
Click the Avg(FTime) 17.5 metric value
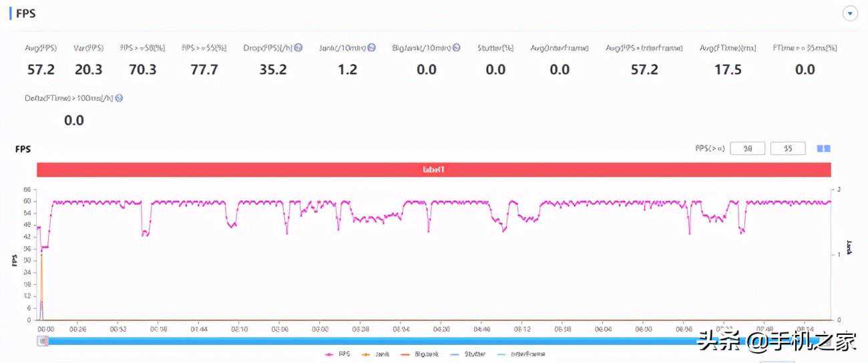(728, 69)
